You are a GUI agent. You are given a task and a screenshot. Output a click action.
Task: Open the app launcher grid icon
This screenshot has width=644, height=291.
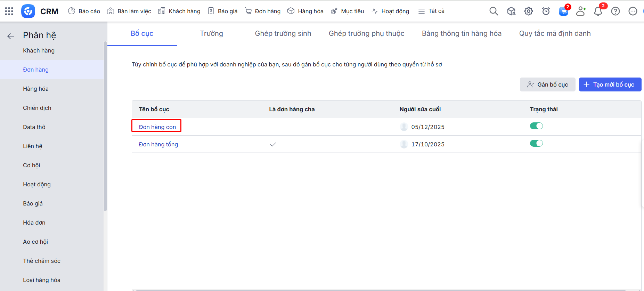click(x=9, y=11)
